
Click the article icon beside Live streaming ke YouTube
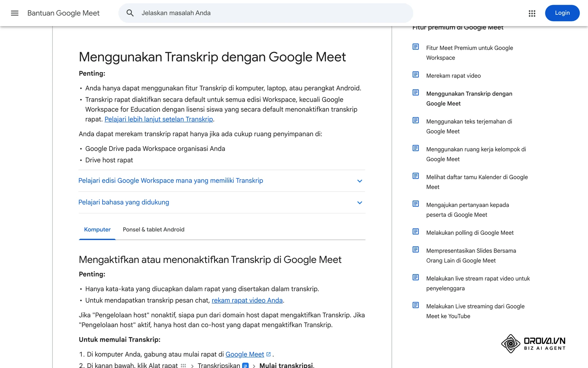click(x=416, y=305)
